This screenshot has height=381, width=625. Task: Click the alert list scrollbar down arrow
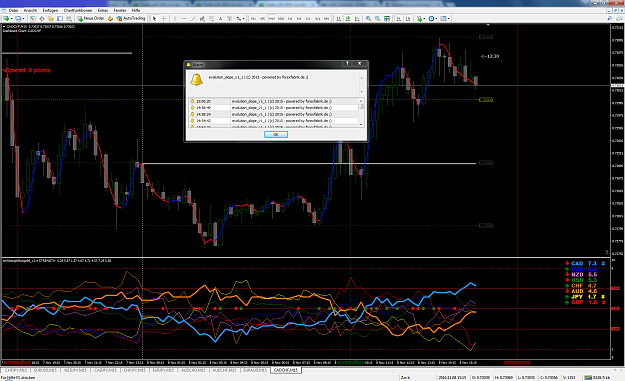[x=361, y=124]
